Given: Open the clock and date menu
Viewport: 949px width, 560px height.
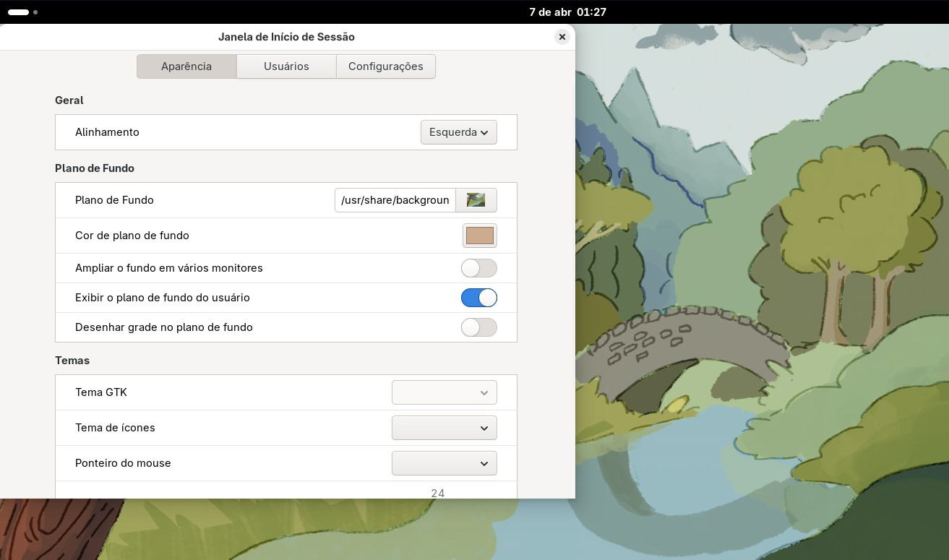Looking at the screenshot, I should point(567,12).
